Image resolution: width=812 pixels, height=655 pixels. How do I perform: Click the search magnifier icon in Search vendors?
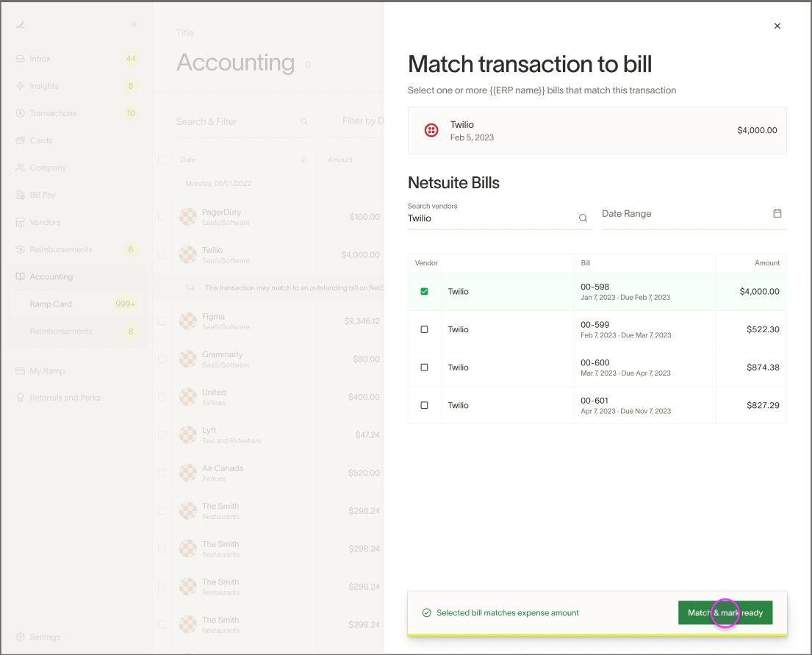[583, 218]
